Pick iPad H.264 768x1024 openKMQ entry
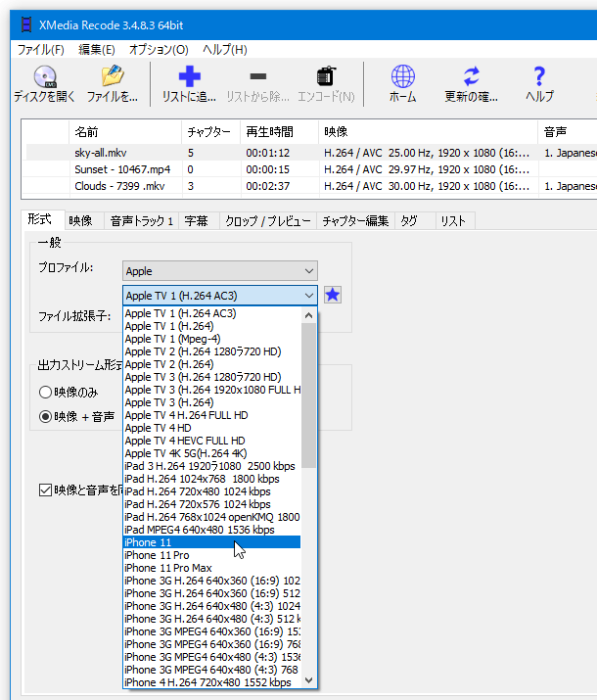The height and width of the screenshot is (700, 597). [212, 517]
